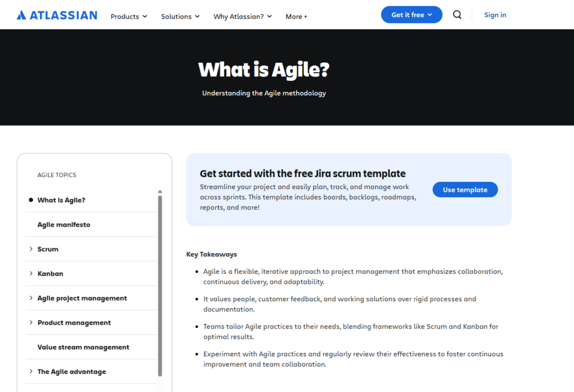Image resolution: width=574 pixels, height=392 pixels.
Task: Click the bullet starting 'Teams tailor Agile practices'
Action: click(x=351, y=331)
